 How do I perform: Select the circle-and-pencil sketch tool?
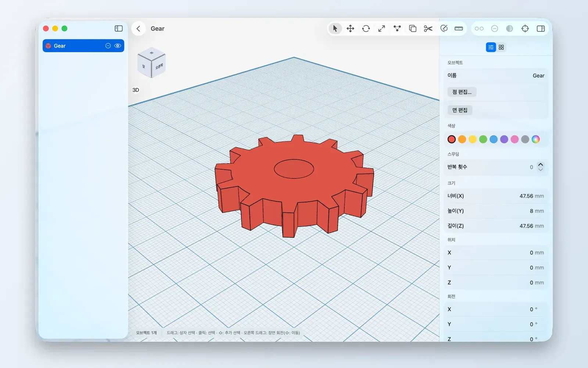pos(444,29)
